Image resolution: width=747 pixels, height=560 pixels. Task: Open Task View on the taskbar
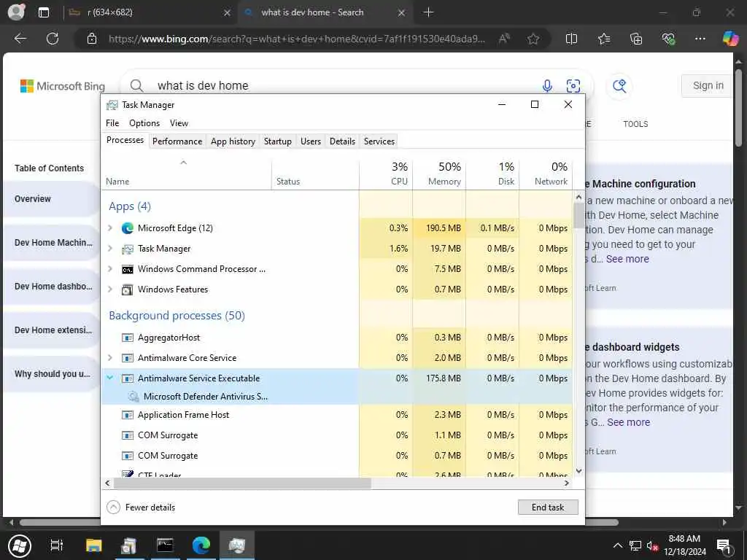coord(57,545)
